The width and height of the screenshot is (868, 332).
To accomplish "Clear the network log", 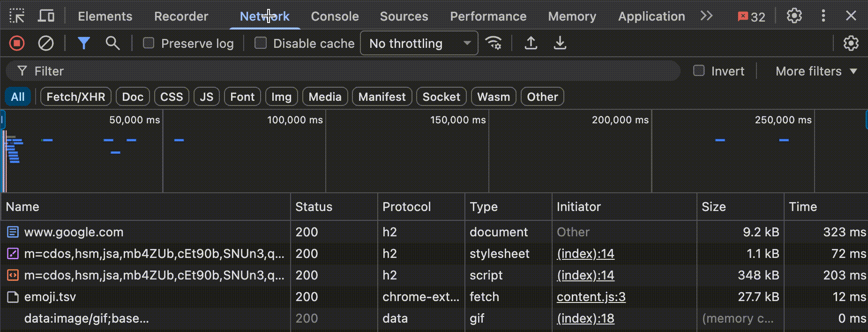I will click(x=45, y=44).
